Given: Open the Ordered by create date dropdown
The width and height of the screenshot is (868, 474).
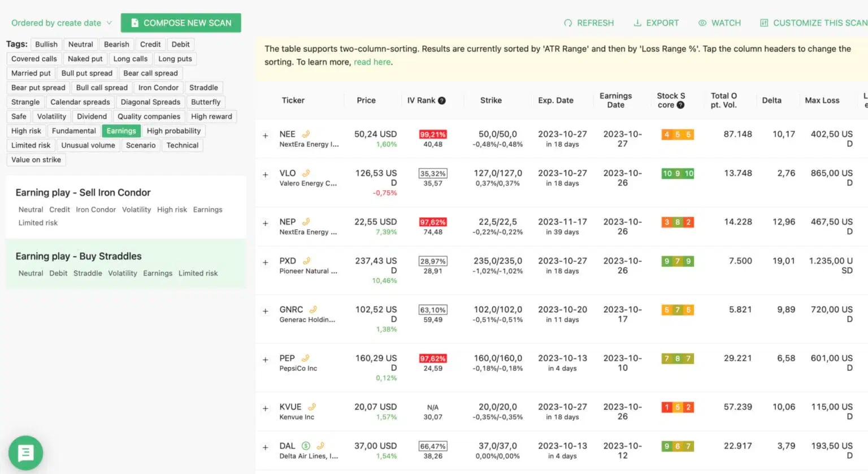Looking at the screenshot, I should tap(62, 23).
